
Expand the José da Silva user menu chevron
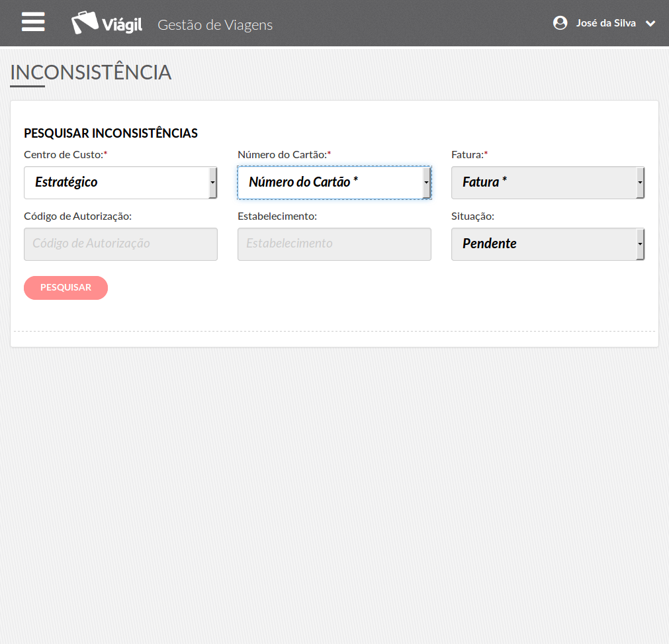(x=650, y=23)
